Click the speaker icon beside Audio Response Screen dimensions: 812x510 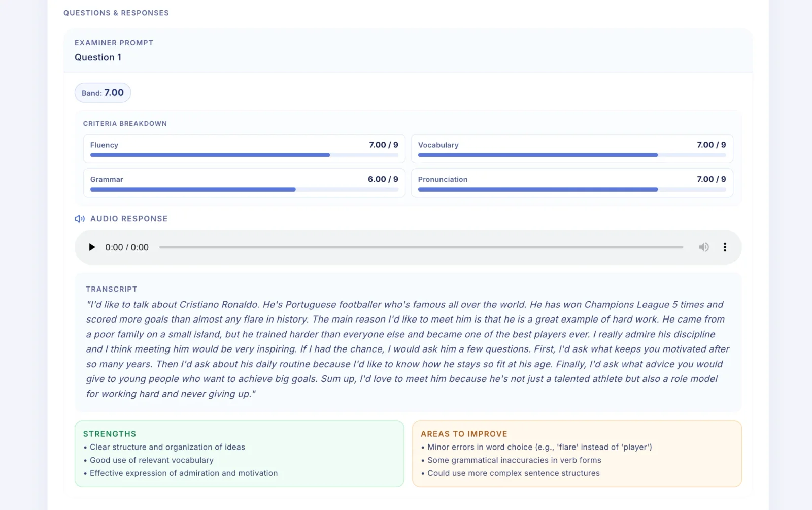pos(80,219)
